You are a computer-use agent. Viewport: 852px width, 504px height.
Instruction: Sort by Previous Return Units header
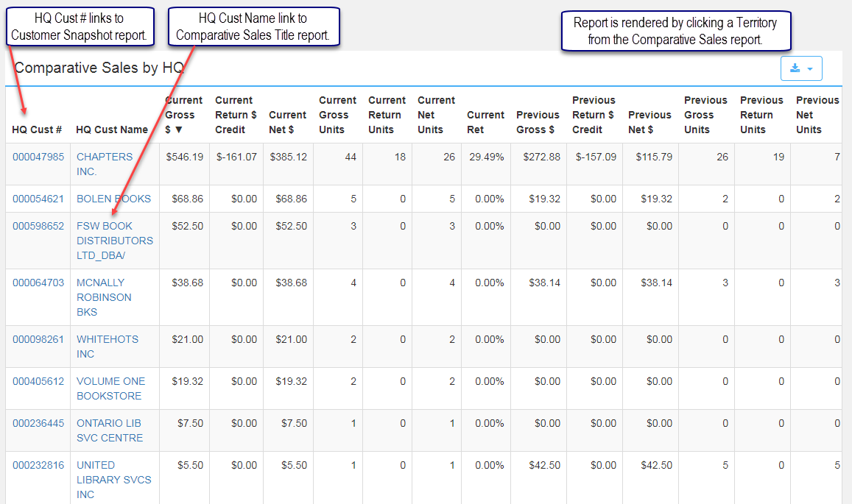pyautogui.click(x=761, y=115)
